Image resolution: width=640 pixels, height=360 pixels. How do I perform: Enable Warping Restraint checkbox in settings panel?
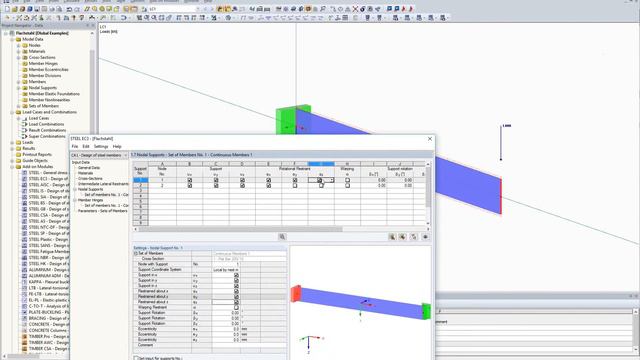236,307
